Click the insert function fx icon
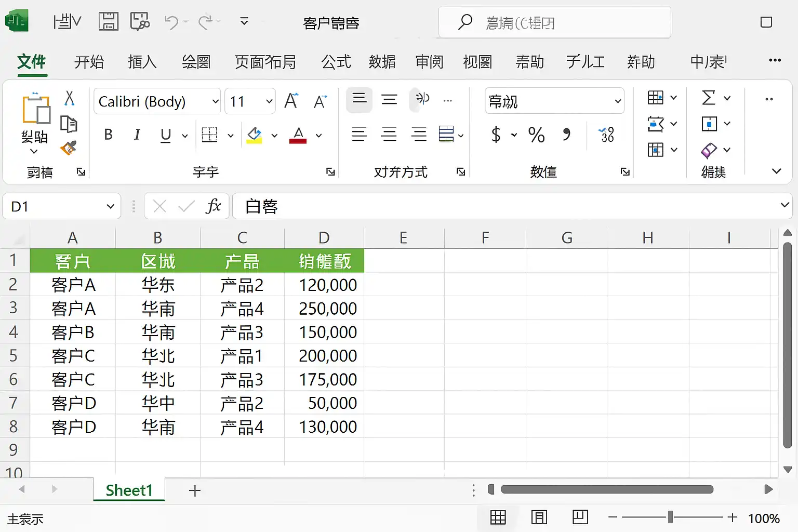 coord(213,206)
